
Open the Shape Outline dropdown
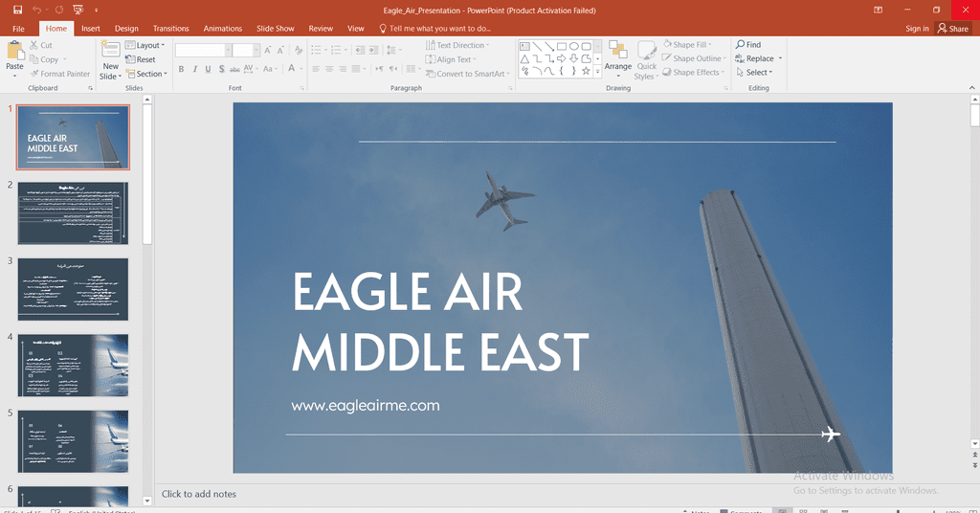[x=695, y=58]
